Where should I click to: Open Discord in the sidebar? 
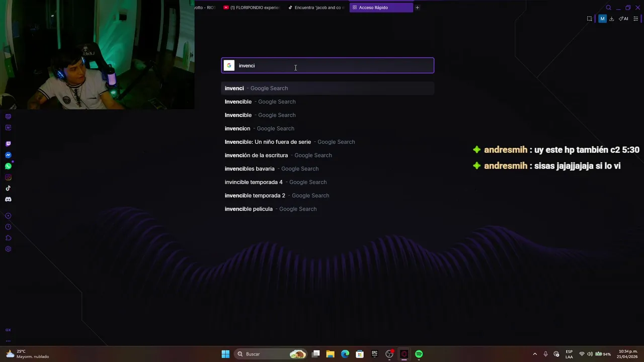(8, 199)
